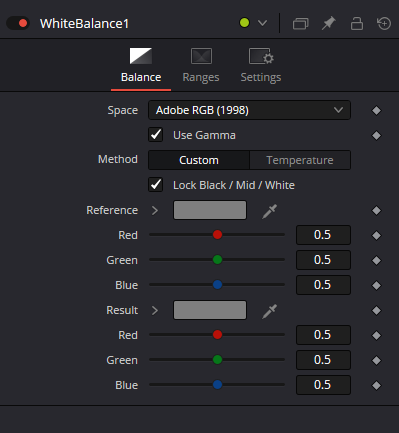Pick Result color with eyedropper

(269, 311)
